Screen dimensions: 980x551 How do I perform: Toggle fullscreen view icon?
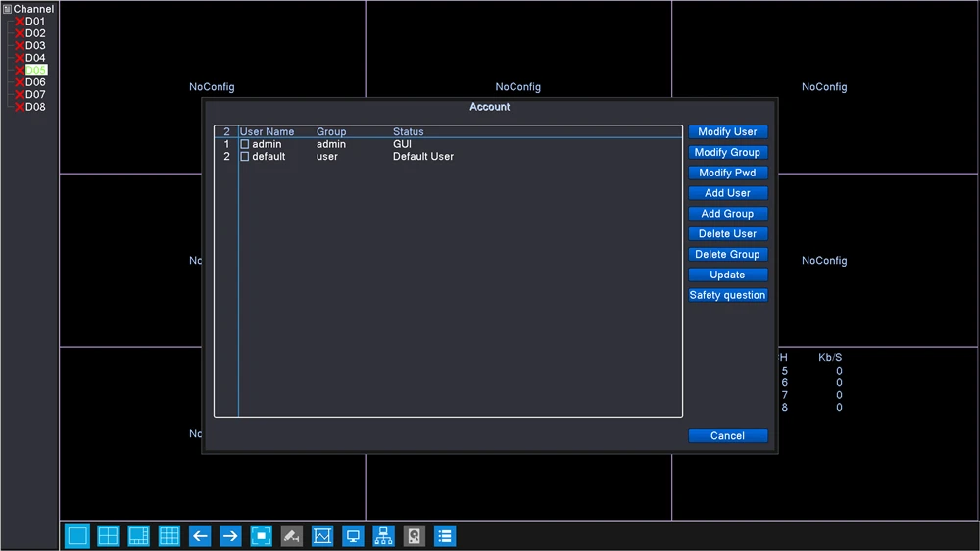262,536
